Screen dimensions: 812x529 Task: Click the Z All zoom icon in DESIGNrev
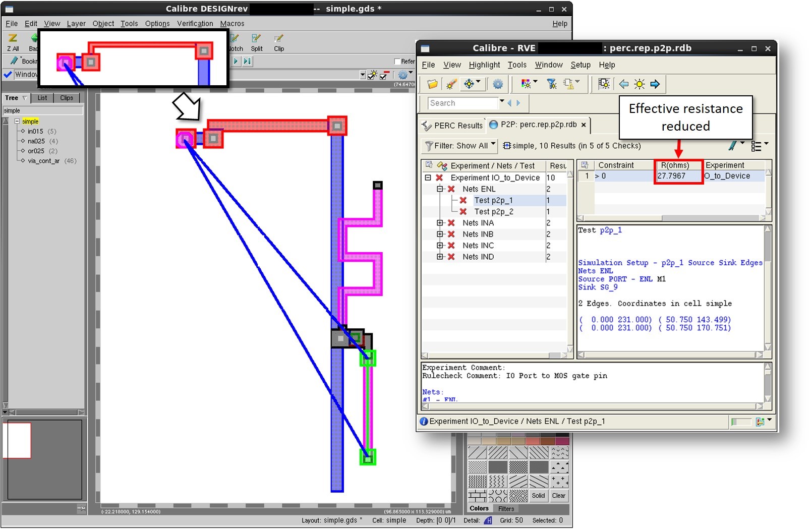coord(13,38)
